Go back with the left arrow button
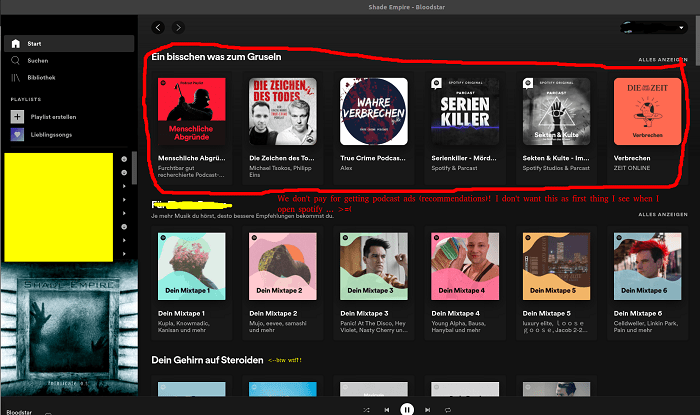The height and width of the screenshot is (415, 700). (158, 28)
